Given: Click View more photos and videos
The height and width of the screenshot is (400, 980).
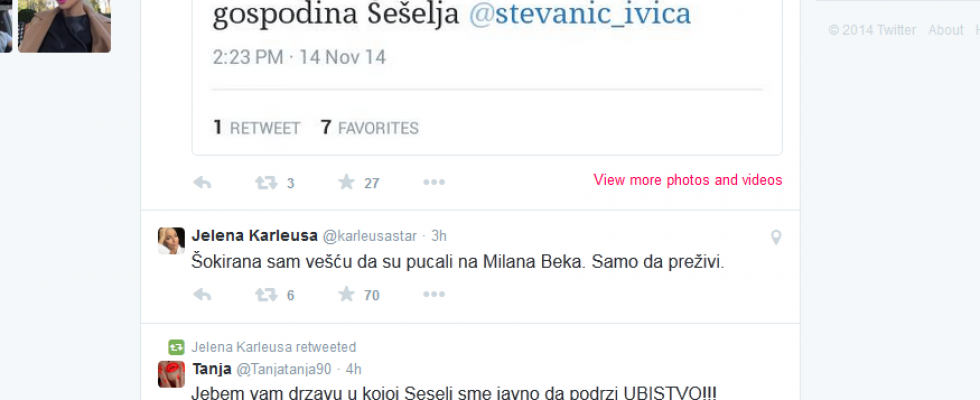Looking at the screenshot, I should point(687,180).
